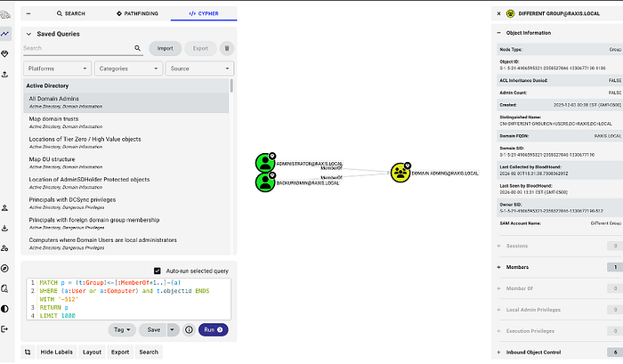Open the file upload sidebar icon
This screenshot has height=364, width=623.
coord(5,74)
